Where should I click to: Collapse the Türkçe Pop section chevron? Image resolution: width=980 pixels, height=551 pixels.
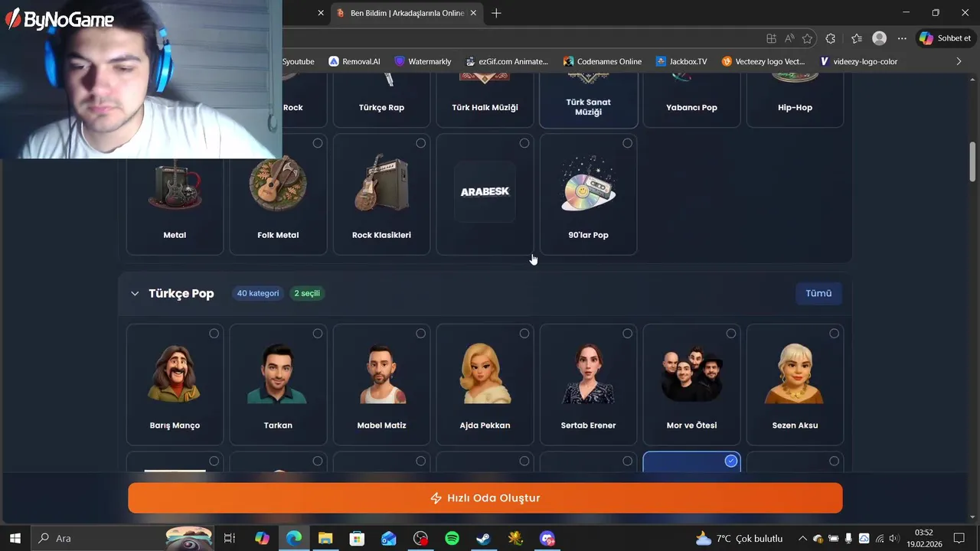135,293
